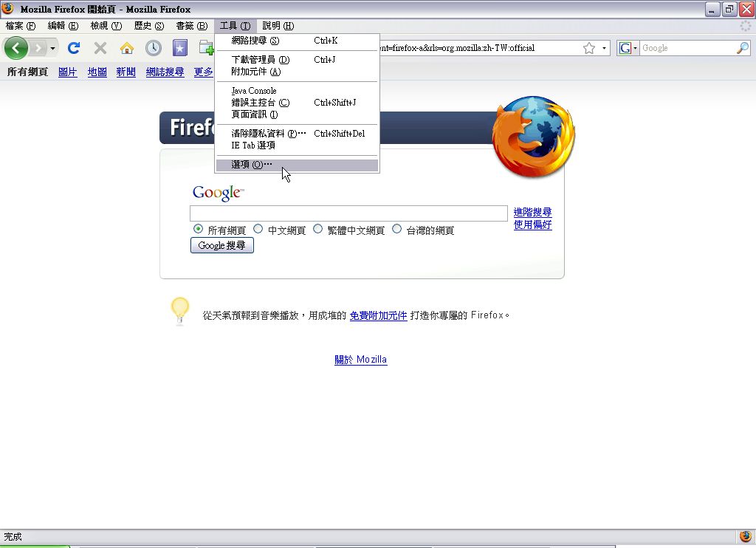Bookmark this page with the star icon
This screenshot has width=756, height=548.
click(x=588, y=48)
